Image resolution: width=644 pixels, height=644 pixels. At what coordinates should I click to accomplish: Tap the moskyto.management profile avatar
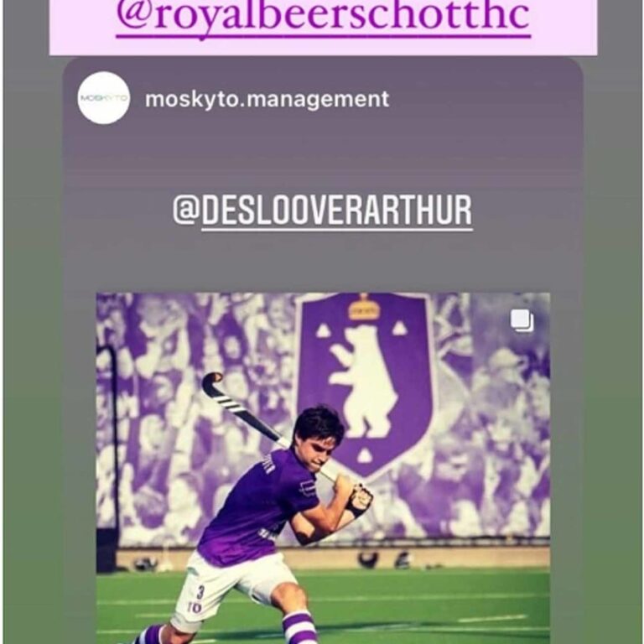[x=103, y=98]
